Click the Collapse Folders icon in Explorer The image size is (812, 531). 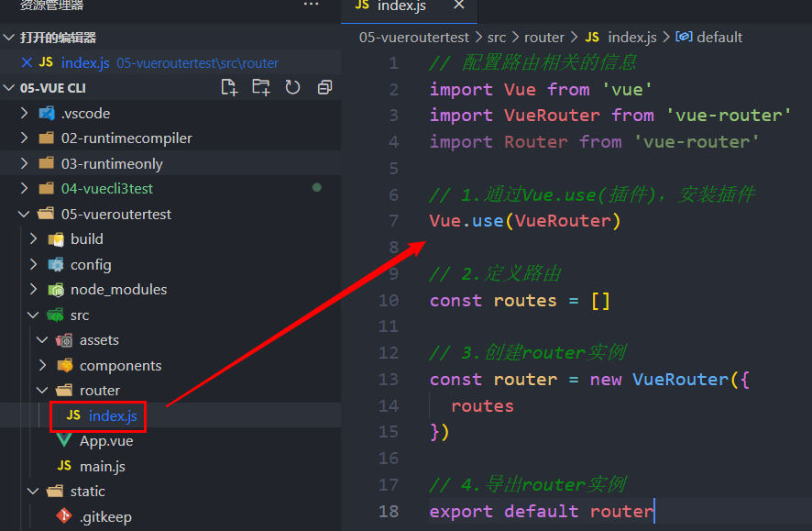(324, 87)
